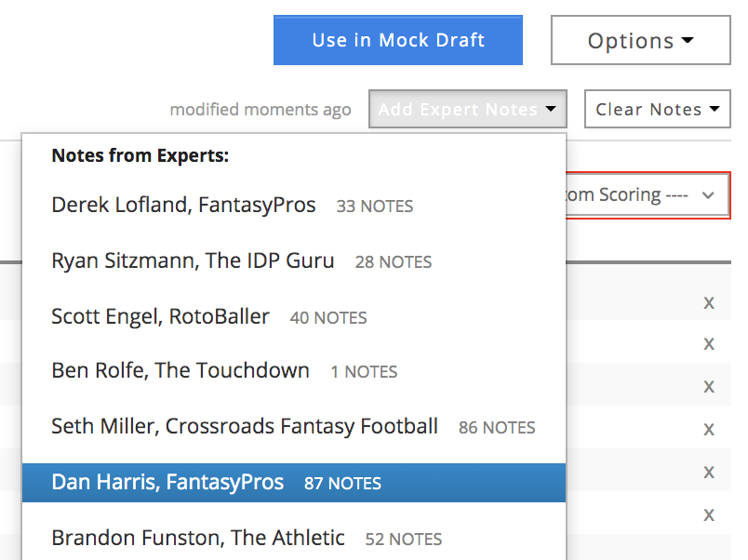Viewport: 748px width, 560px height.
Task: Select Seth Miller, Crossroads Fantasy Football
Action: [294, 426]
